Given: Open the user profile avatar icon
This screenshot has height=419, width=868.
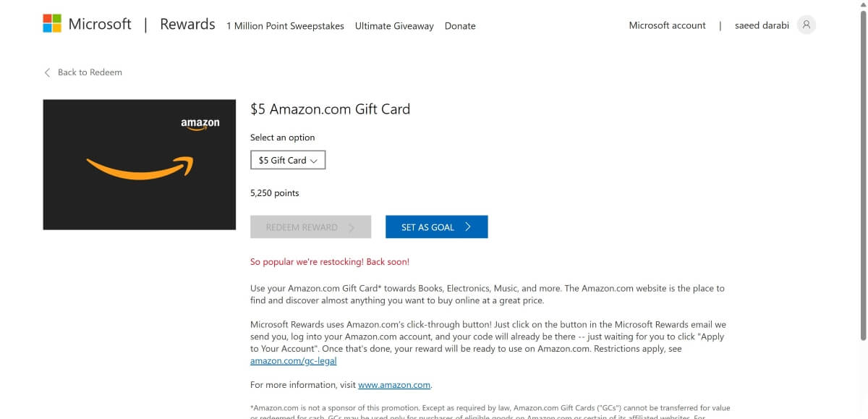Looking at the screenshot, I should [x=806, y=25].
